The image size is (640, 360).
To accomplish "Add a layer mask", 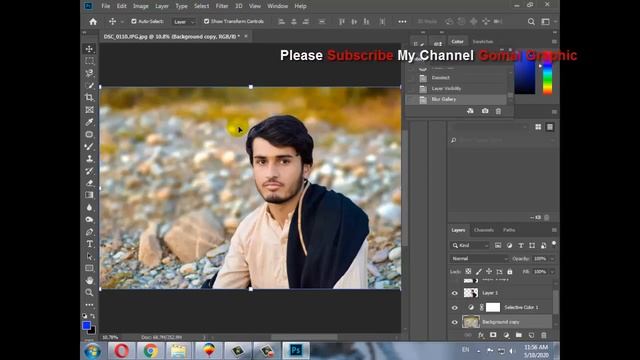I will tap(493, 335).
